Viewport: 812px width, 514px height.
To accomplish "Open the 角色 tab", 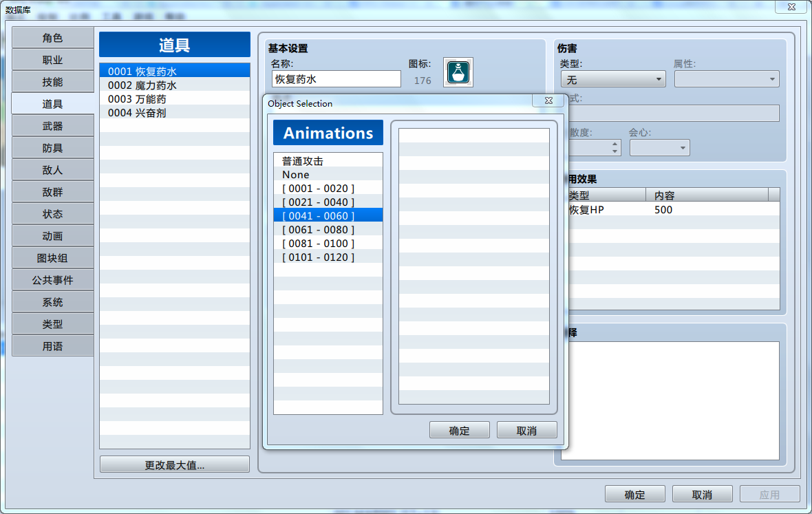I will (x=53, y=38).
